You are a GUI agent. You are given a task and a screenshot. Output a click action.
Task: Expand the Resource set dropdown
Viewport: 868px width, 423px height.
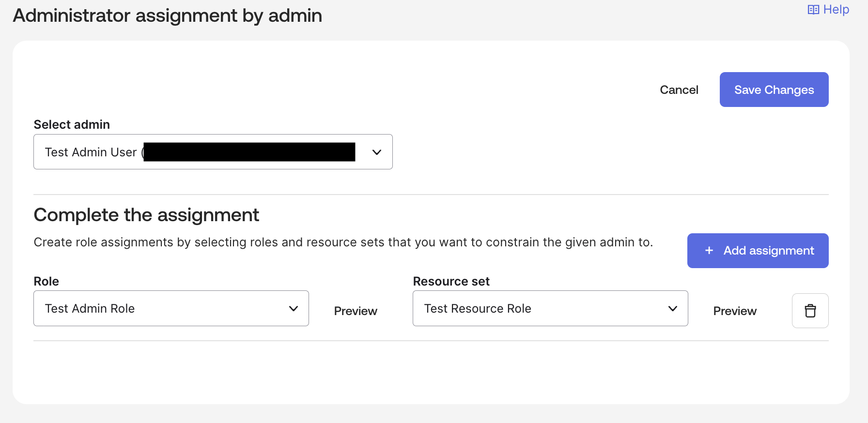(x=550, y=308)
